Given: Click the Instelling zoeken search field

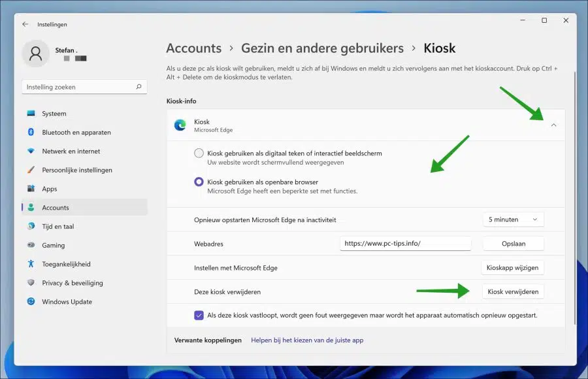Looking at the screenshot, I should click(x=84, y=87).
